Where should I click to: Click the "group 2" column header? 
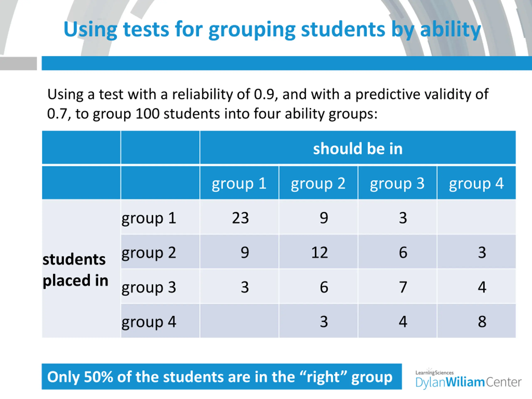point(318,183)
